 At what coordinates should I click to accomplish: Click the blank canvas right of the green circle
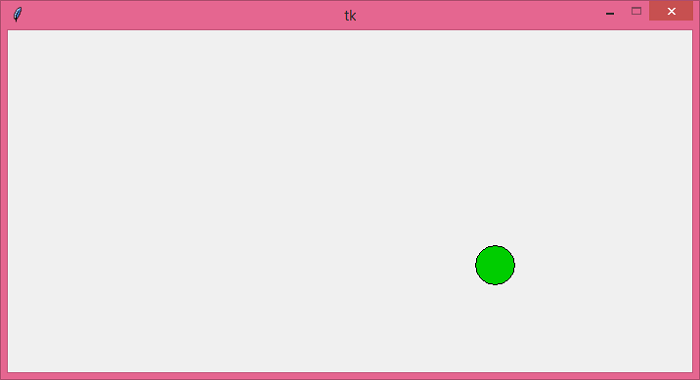click(x=603, y=265)
